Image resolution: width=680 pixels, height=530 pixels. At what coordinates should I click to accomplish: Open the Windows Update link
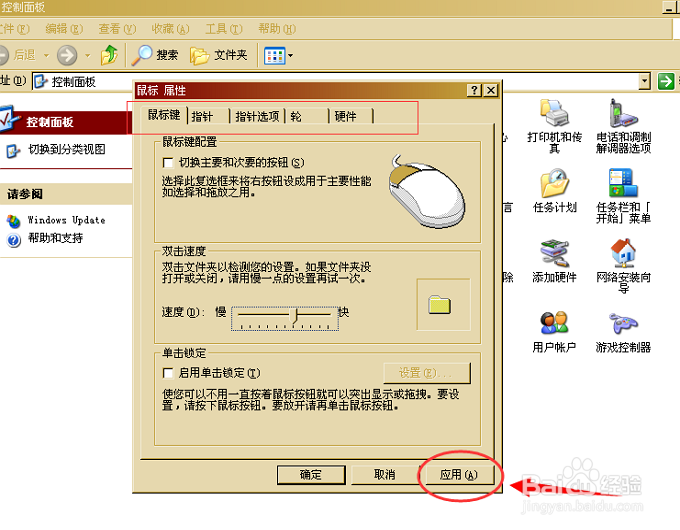pos(66,220)
